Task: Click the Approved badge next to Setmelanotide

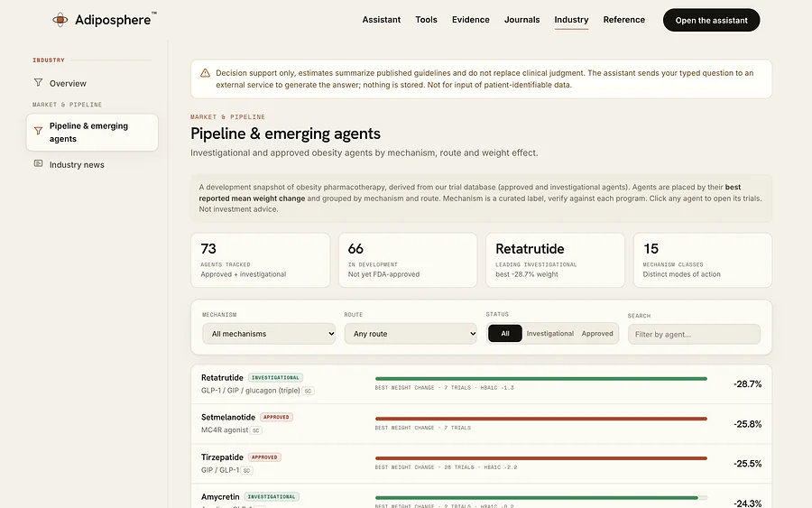Action: tap(276, 417)
